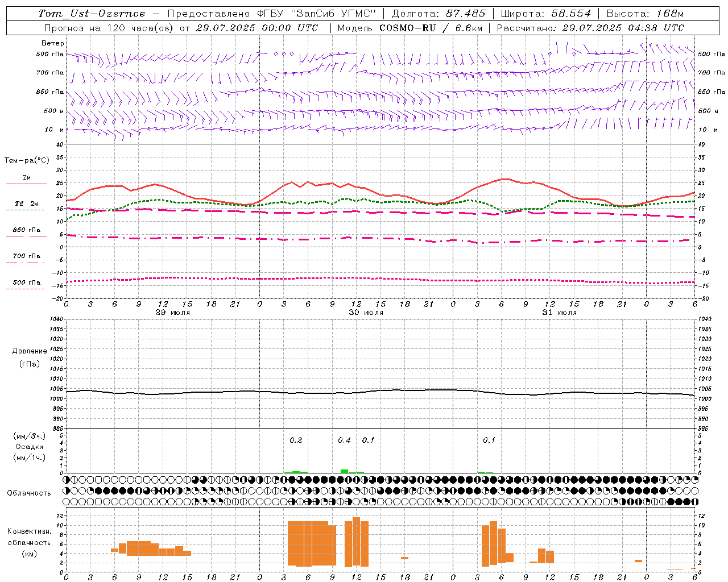Screen dimensions: 728x582
Task: Click the 30 июля date label
Action: click(x=366, y=313)
